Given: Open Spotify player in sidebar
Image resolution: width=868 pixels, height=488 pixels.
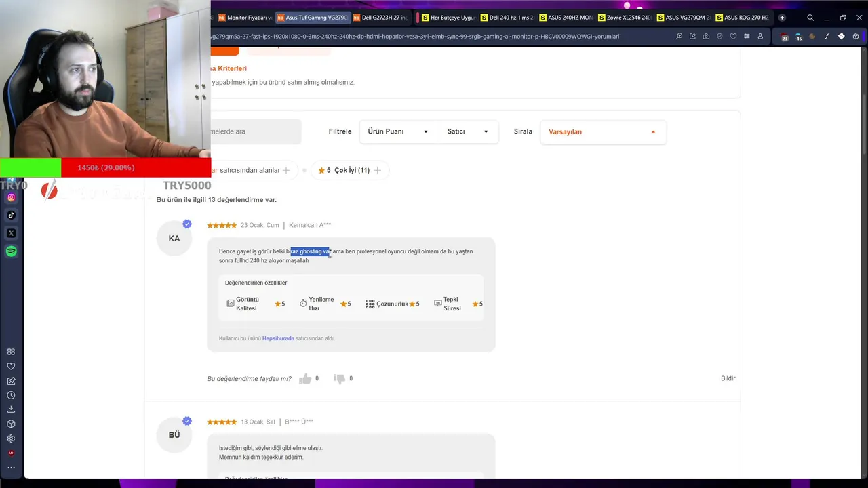Looking at the screenshot, I should (11, 251).
